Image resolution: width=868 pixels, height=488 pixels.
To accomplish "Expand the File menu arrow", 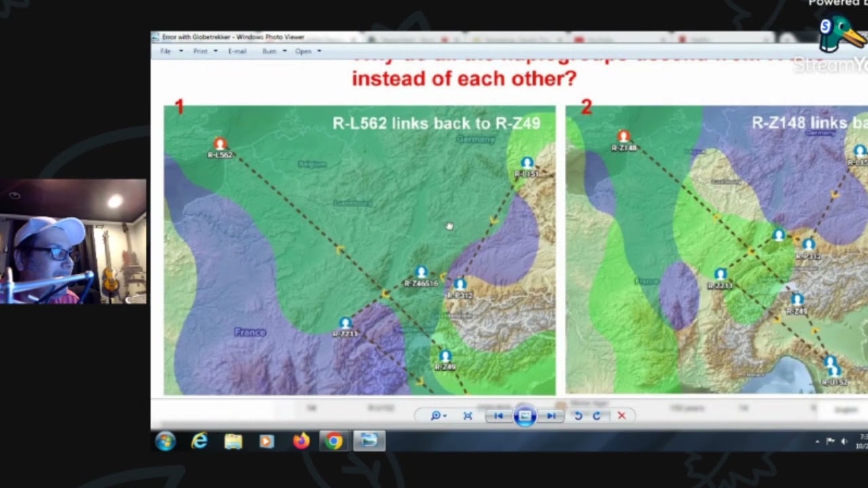I will (181, 52).
